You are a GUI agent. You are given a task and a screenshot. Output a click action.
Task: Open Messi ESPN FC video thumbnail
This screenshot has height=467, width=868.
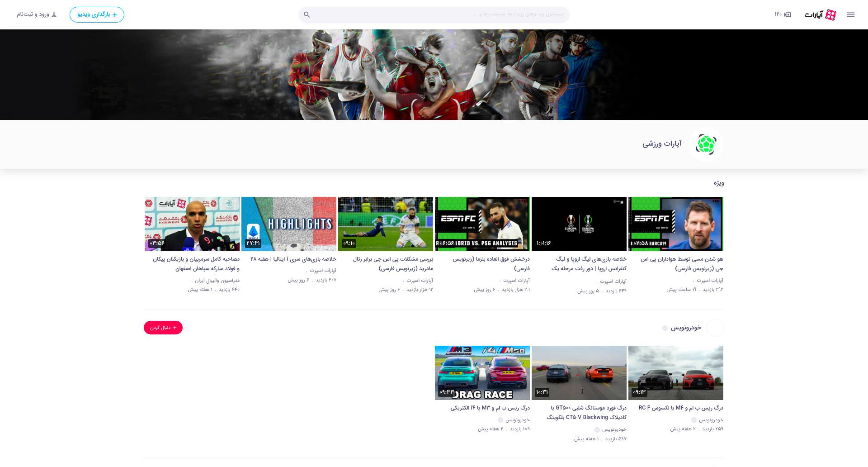tap(676, 224)
